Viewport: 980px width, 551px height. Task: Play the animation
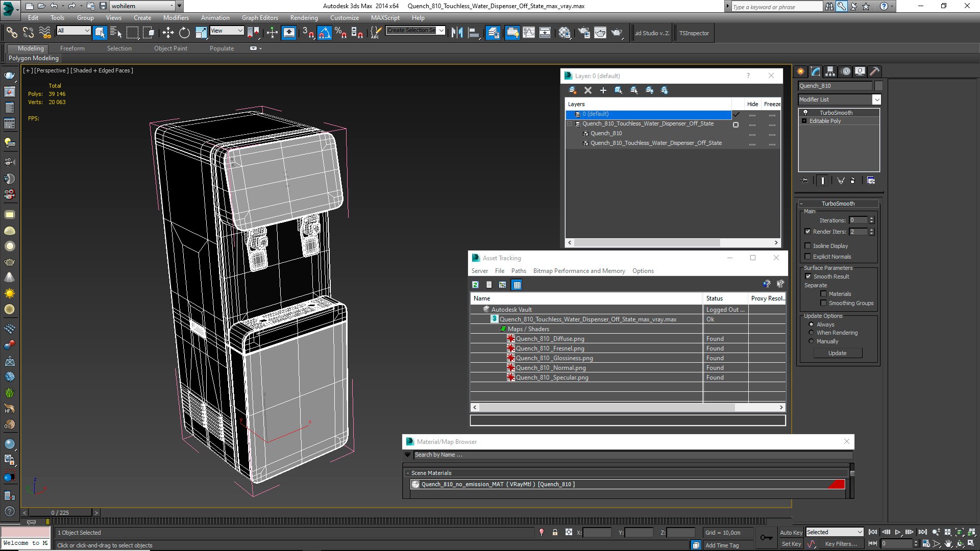click(x=897, y=532)
